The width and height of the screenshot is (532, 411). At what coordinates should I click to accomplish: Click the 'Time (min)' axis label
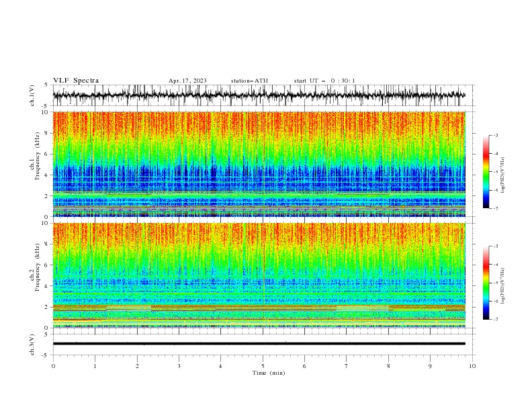point(269,373)
